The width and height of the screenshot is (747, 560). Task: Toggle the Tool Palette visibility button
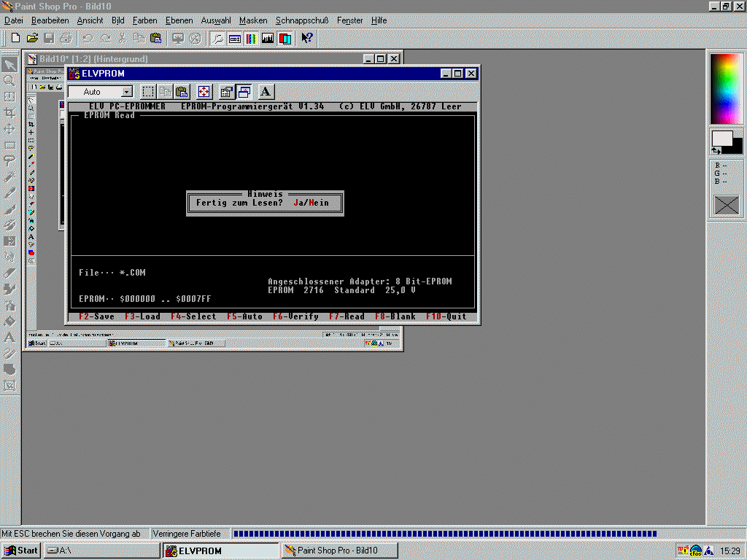pyautogui.click(x=217, y=38)
